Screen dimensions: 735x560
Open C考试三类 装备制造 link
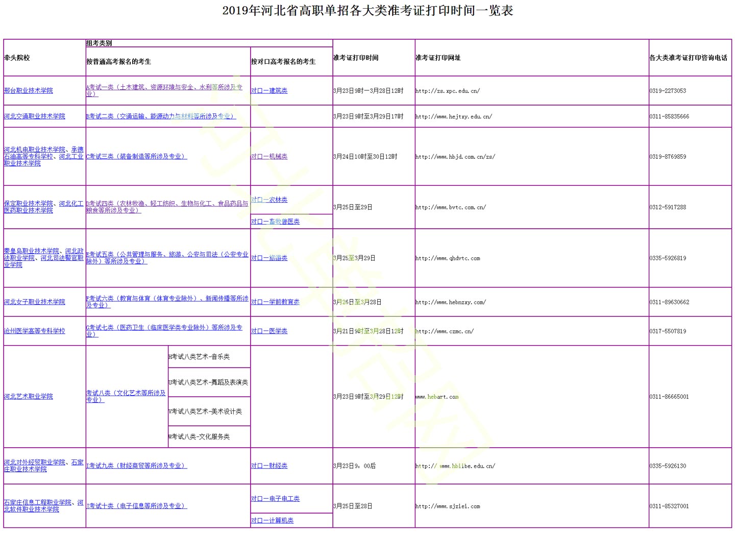click(137, 156)
